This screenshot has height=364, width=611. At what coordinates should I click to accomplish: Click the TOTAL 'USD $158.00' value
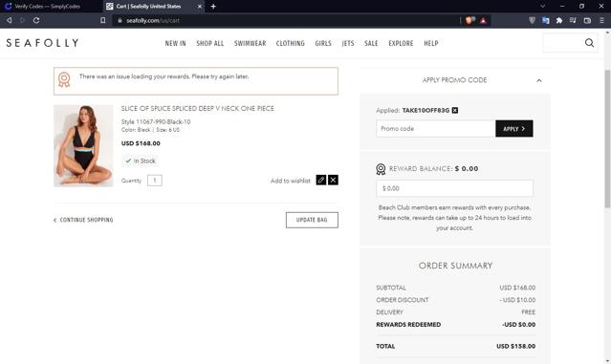pyautogui.click(x=516, y=346)
